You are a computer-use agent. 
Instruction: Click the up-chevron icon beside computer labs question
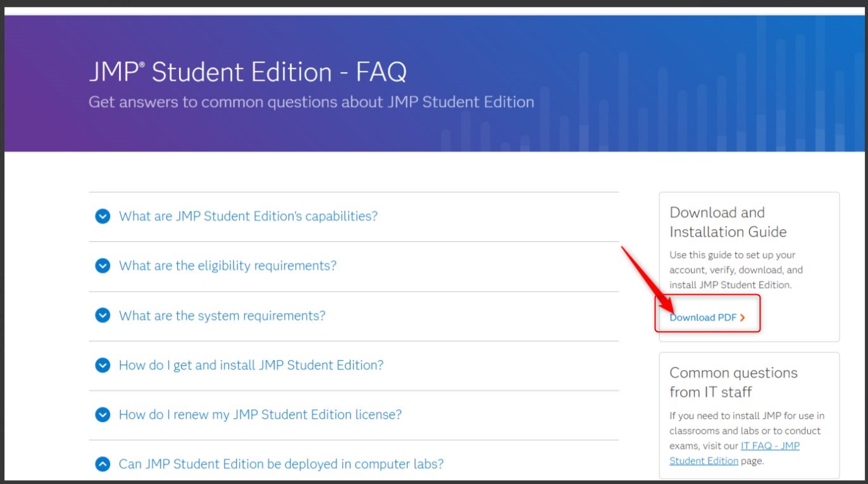[102, 464]
